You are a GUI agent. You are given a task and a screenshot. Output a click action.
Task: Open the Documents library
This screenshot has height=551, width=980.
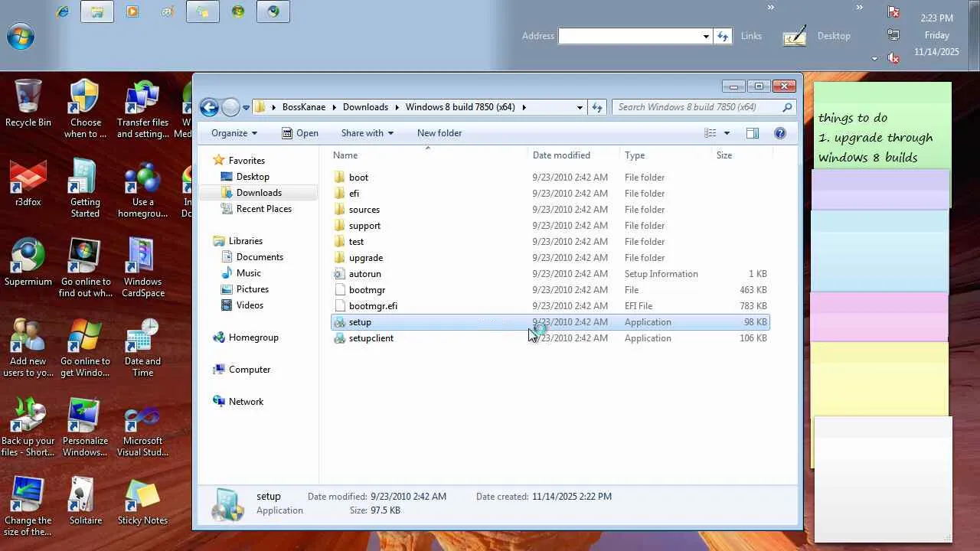coord(260,257)
